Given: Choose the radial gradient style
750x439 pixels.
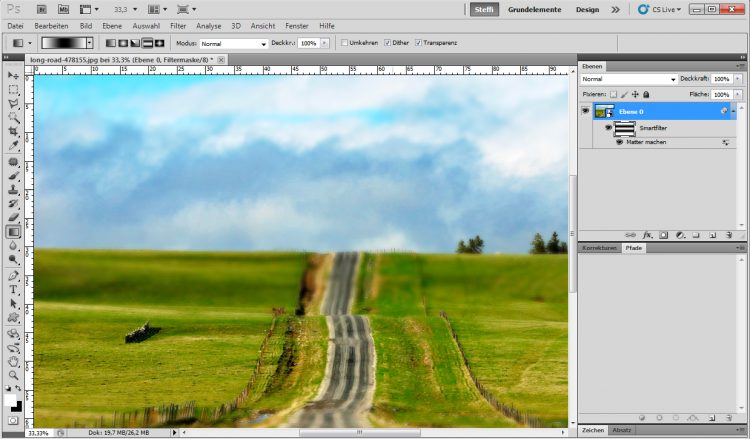Looking at the screenshot, I should coord(123,43).
